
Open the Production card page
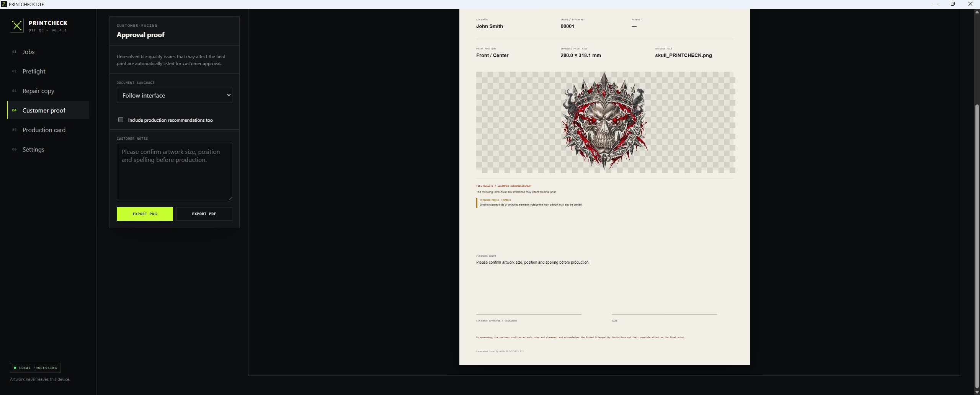point(48,130)
